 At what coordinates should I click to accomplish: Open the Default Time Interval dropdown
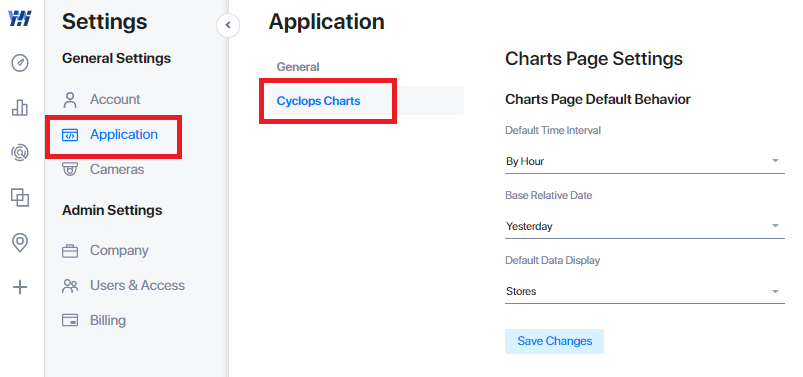pos(645,161)
